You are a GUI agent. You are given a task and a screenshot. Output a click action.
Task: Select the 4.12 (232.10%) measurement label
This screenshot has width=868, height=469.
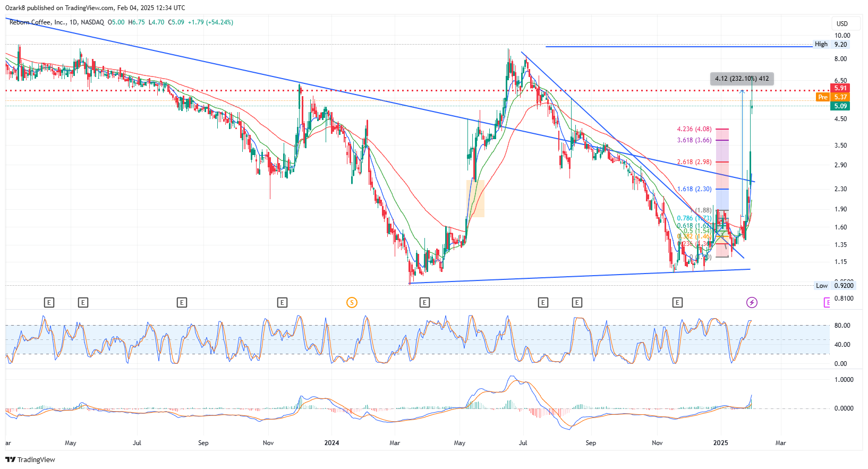pyautogui.click(x=742, y=79)
